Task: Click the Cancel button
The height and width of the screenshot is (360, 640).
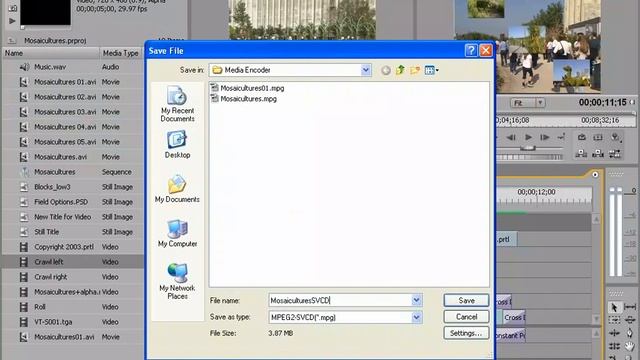Action: (x=466, y=317)
